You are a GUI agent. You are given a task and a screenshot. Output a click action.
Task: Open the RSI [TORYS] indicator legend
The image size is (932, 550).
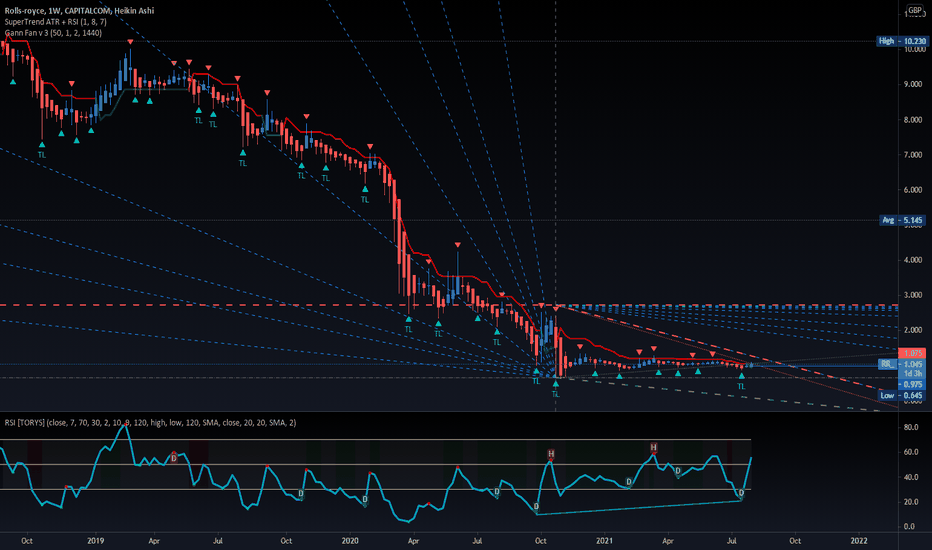[150, 423]
